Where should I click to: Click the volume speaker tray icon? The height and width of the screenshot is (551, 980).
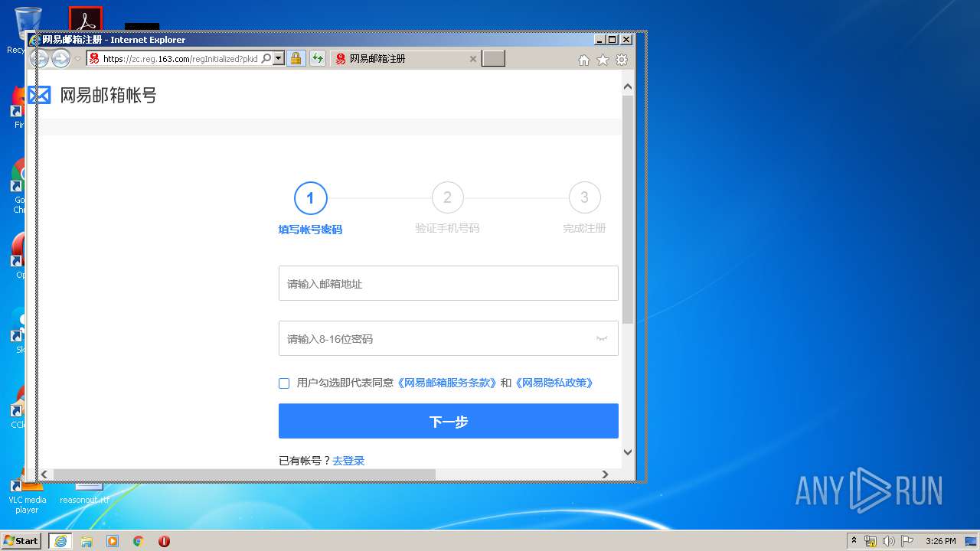[889, 541]
